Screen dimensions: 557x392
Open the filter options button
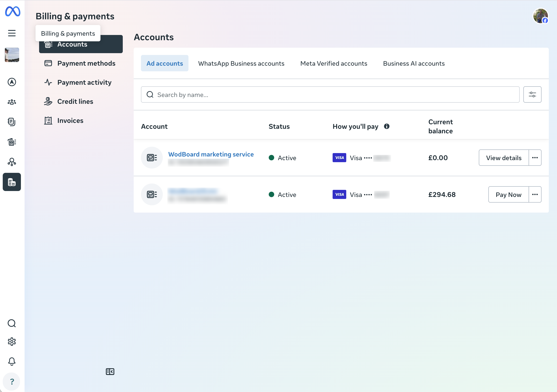click(x=532, y=94)
